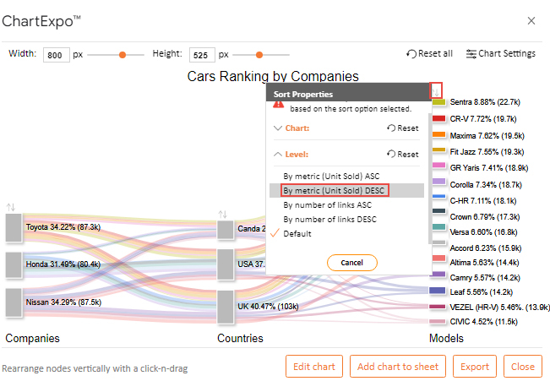Image resolution: width=550 pixels, height=392 pixels.
Task: Click the Fit Jazz gold color node
Action: 438,150
